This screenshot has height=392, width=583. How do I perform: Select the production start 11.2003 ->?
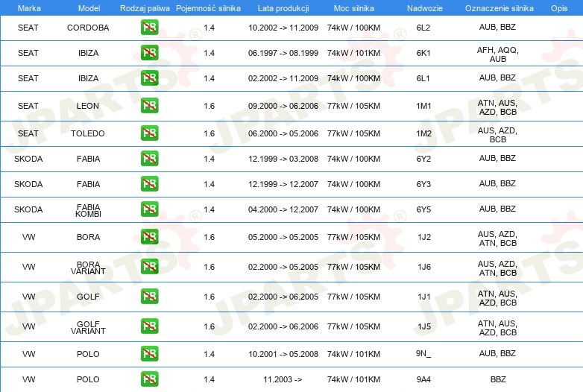click(283, 379)
